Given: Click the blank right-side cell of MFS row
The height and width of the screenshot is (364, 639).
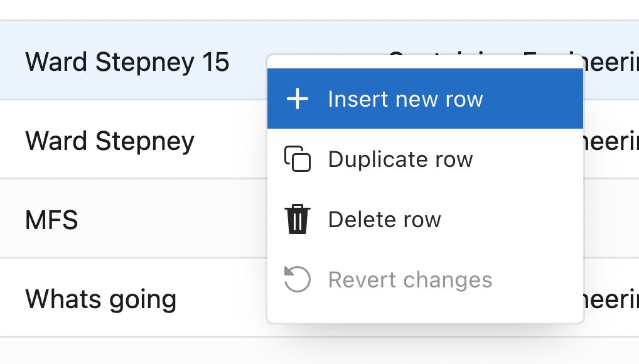Looking at the screenshot, I should point(611,219).
